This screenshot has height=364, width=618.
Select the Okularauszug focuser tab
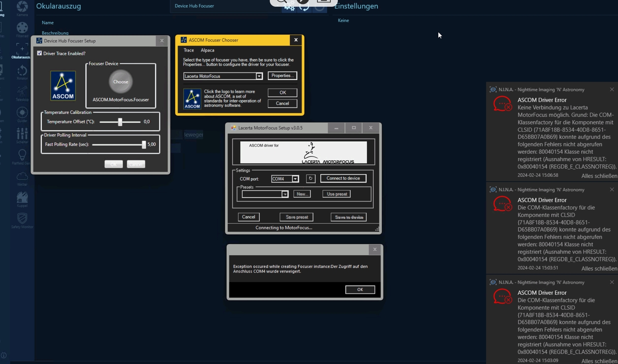coord(22,51)
